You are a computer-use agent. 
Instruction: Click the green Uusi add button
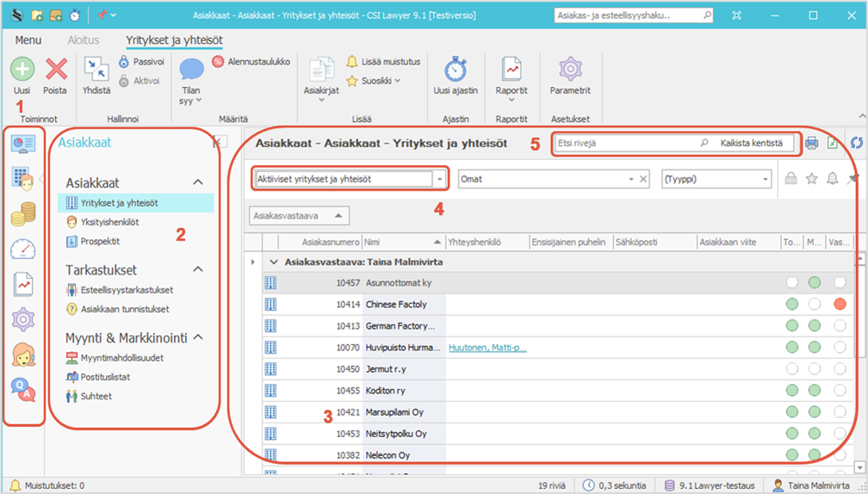pyautogui.click(x=22, y=70)
